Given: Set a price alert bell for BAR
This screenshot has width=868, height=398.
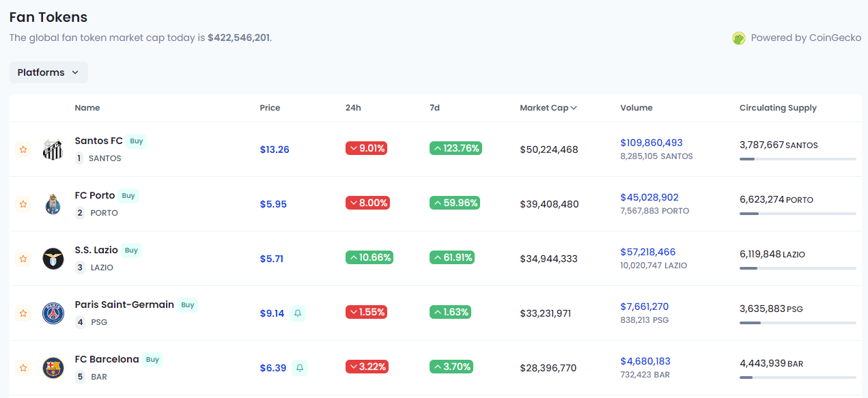Looking at the screenshot, I should click(299, 368).
